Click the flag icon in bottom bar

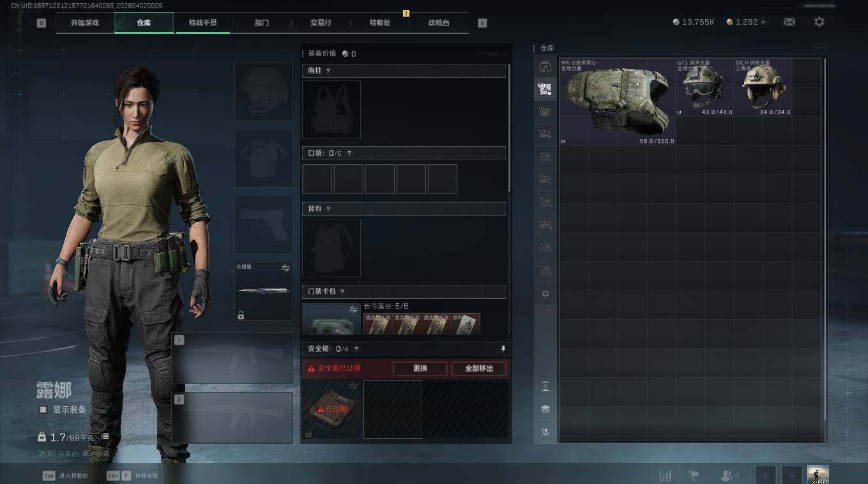(694, 476)
